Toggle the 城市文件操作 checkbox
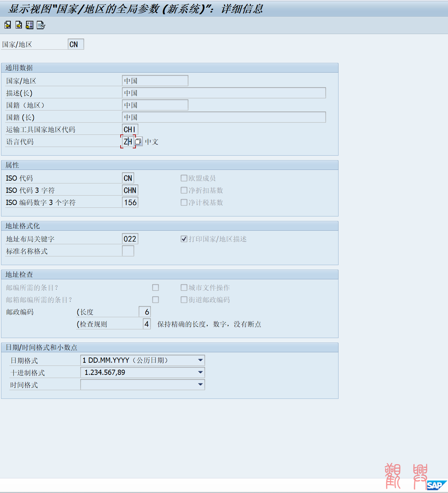This screenshot has height=493, width=448. [x=184, y=288]
